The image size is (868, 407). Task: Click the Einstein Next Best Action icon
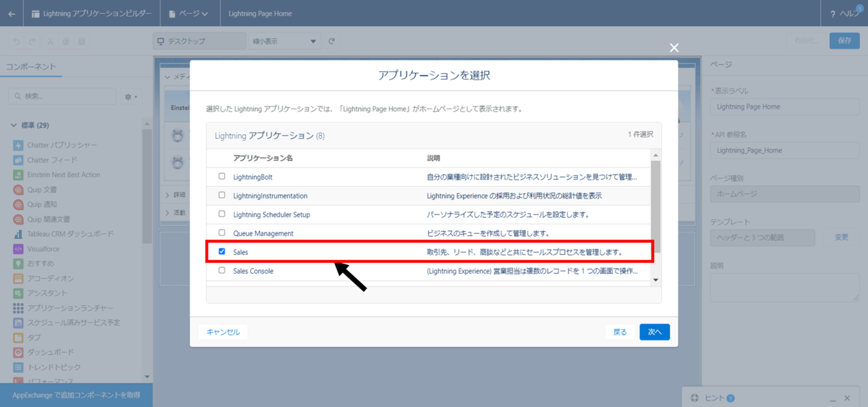tap(18, 175)
